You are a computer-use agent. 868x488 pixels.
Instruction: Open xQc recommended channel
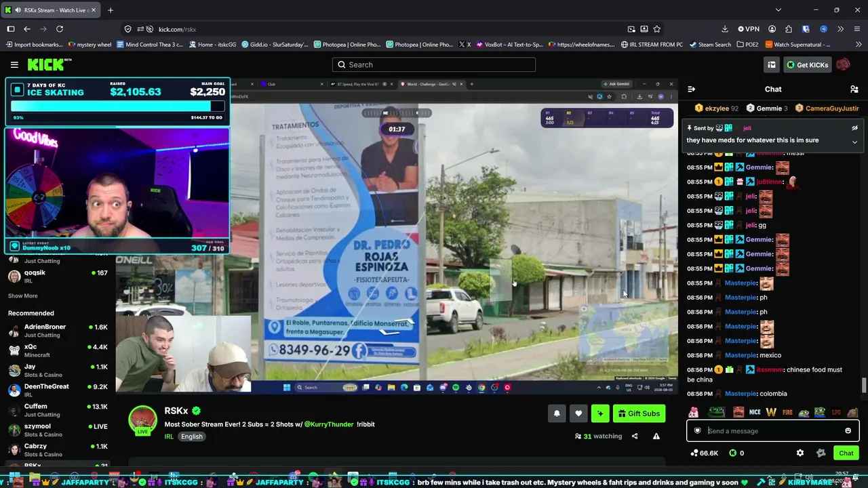tap(58, 350)
